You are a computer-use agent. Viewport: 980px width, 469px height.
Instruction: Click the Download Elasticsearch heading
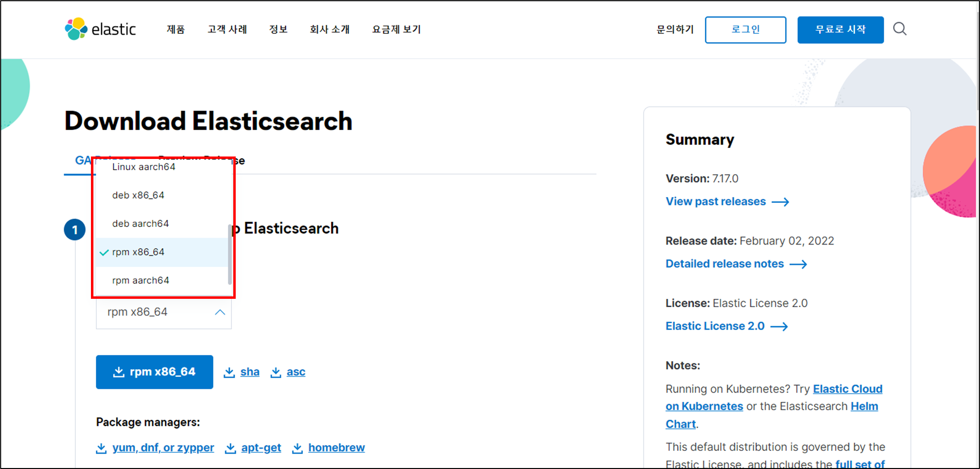pyautogui.click(x=208, y=121)
